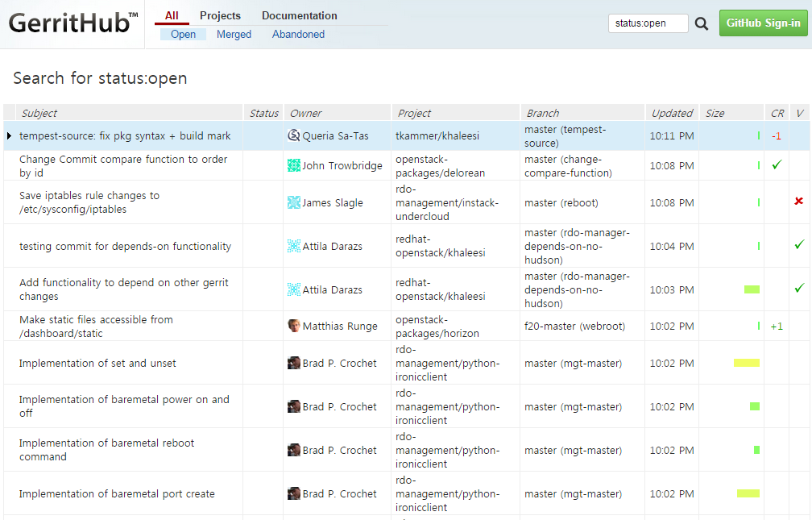Open 'Implementation of baremetal power on and off'
Viewport: 812px width, 520px height.
pos(124,406)
